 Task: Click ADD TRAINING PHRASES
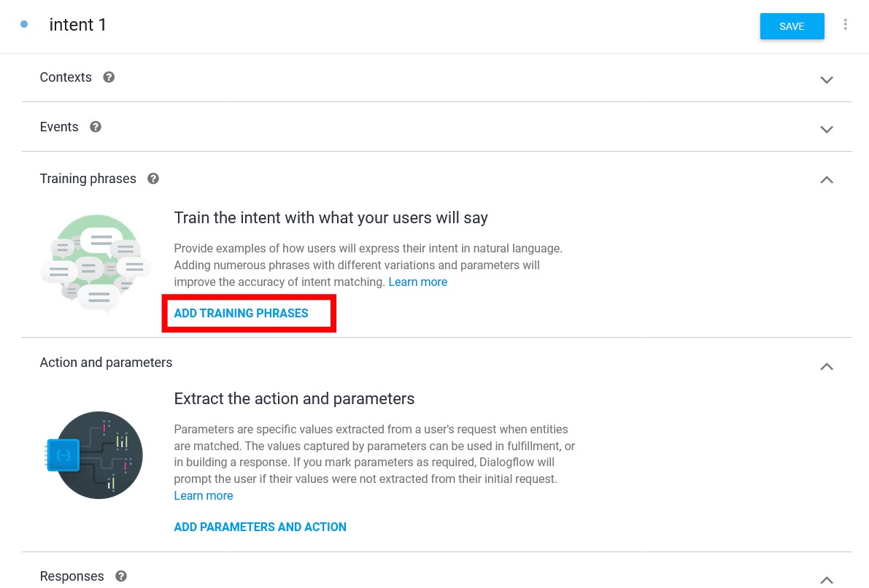pos(241,313)
